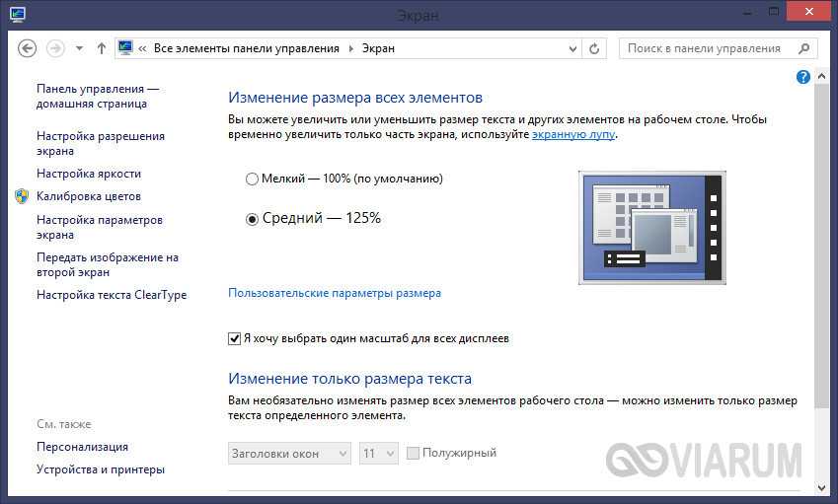Open Настройка яркости link

[89, 174]
